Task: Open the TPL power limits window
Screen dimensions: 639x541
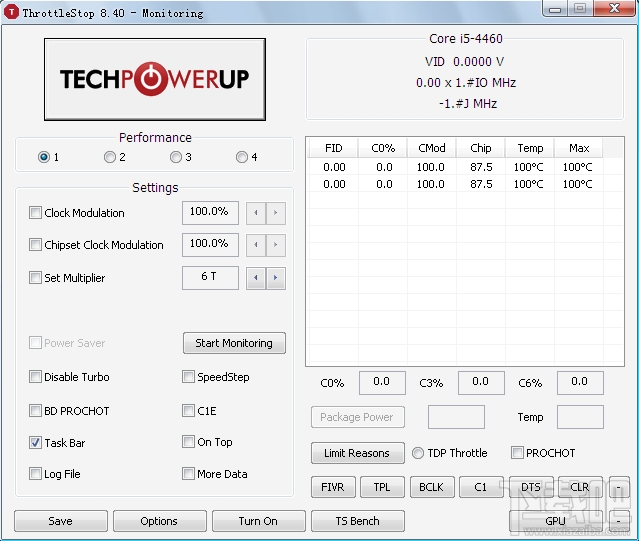Action: (382, 487)
